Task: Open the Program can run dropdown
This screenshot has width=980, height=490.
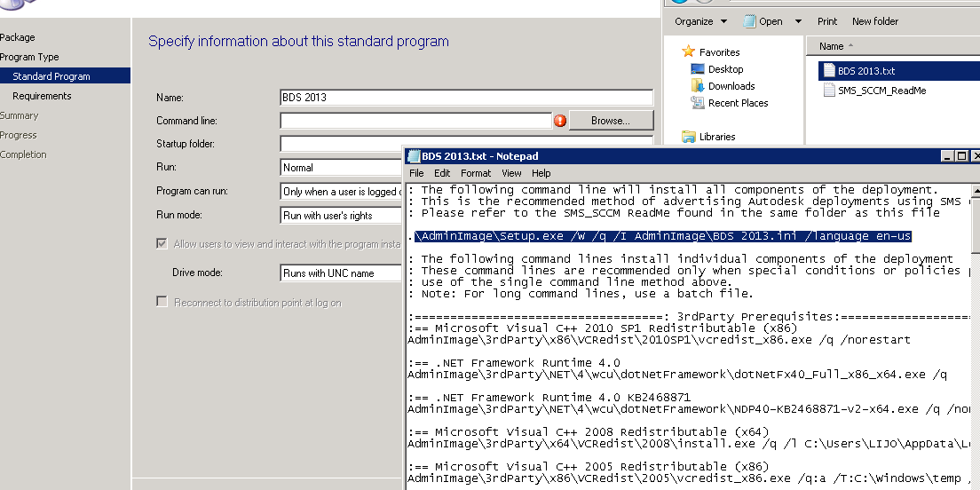Action: tap(341, 191)
